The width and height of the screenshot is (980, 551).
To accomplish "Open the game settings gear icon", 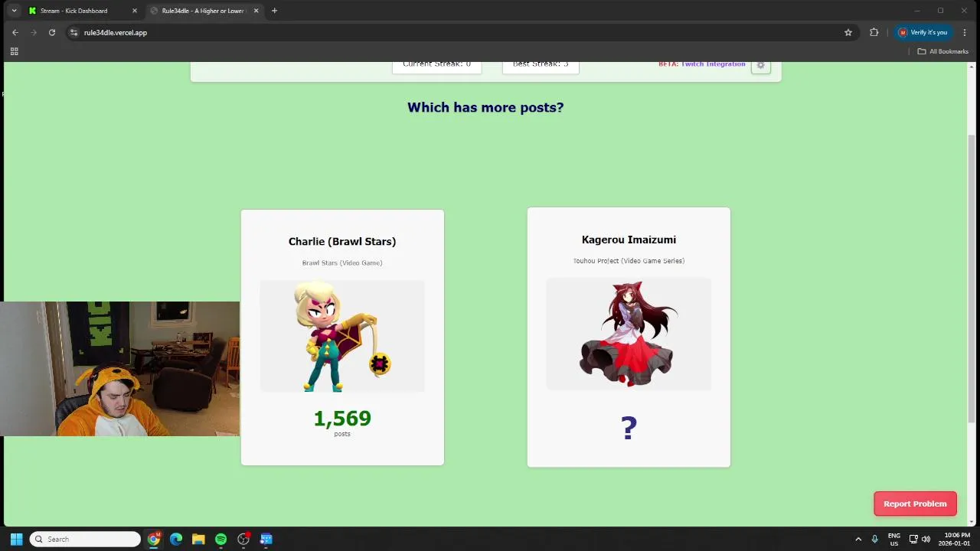I will (760, 65).
